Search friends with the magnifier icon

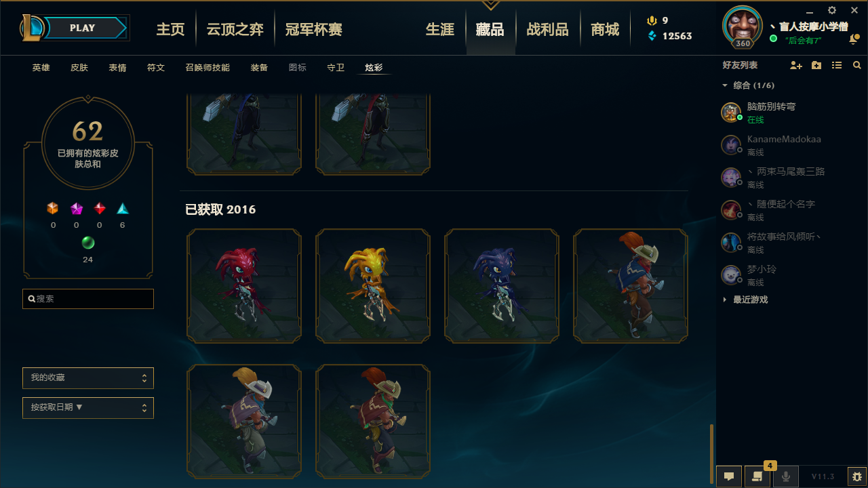click(x=857, y=65)
